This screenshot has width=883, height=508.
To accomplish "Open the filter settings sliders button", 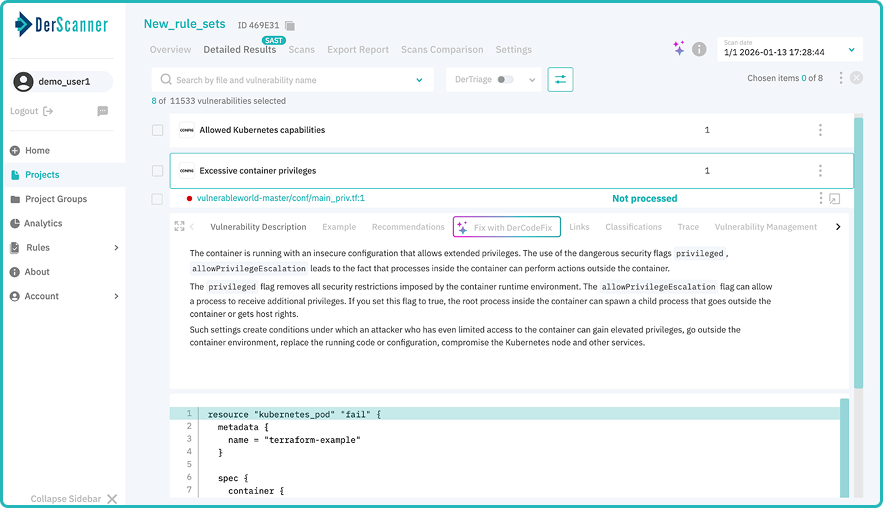I will click(560, 79).
